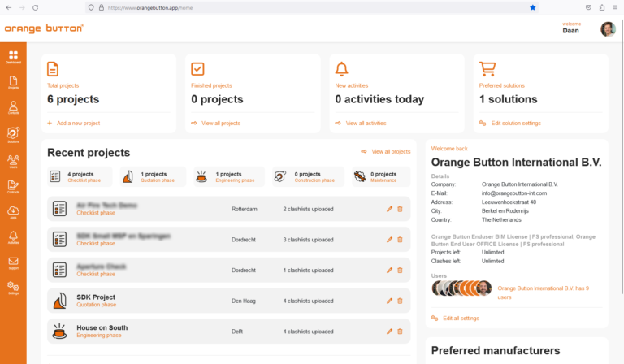The height and width of the screenshot is (364, 624).
Task: Go back in the browser
Action: coord(9,7)
